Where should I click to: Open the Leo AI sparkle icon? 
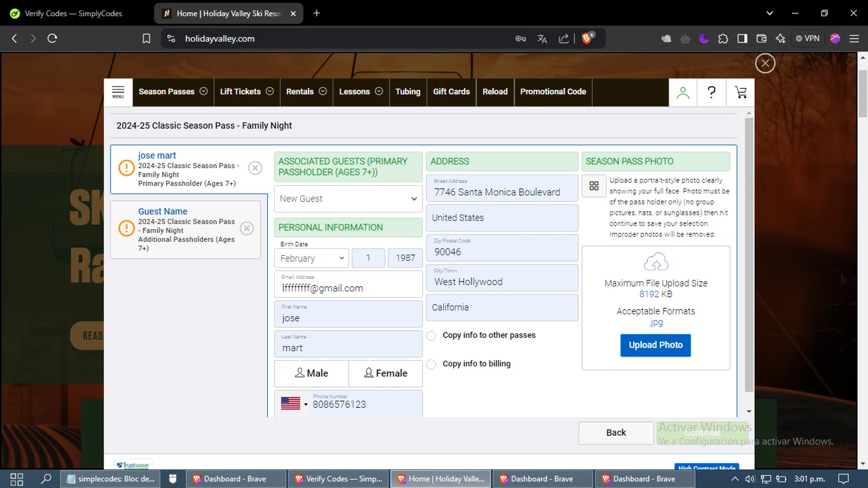(781, 38)
